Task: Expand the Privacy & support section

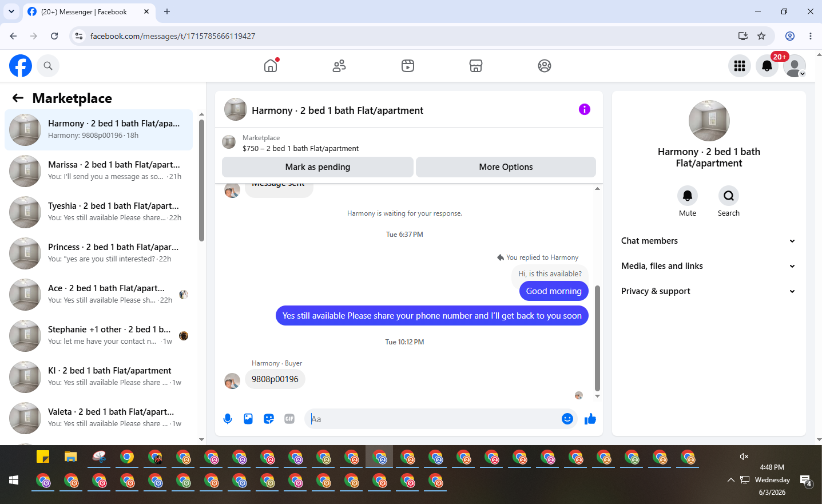Action: pyautogui.click(x=709, y=291)
